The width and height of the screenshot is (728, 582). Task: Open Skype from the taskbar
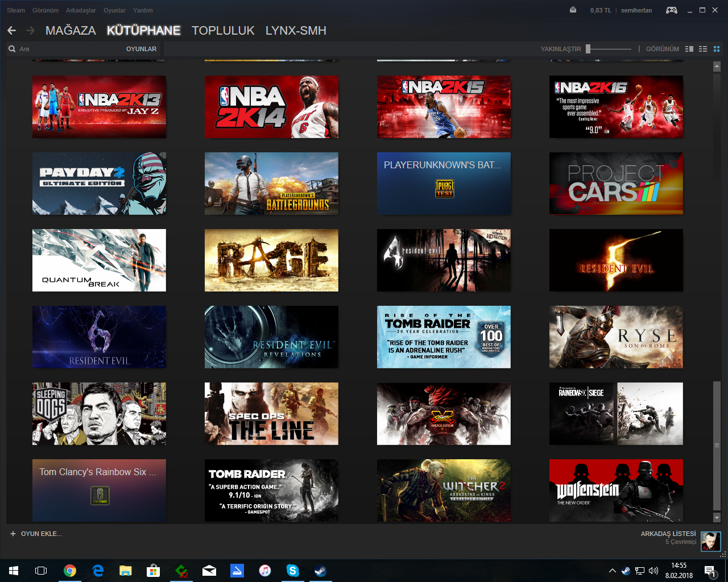(293, 571)
